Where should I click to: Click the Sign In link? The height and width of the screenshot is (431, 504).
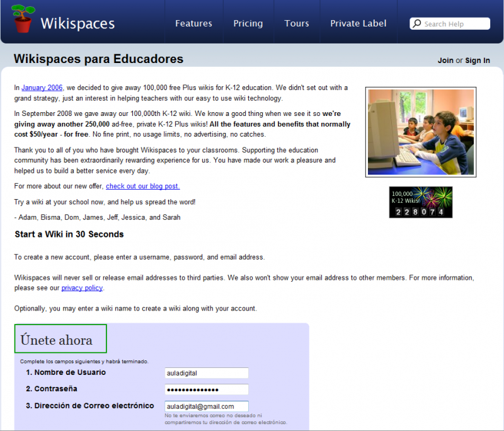click(478, 60)
